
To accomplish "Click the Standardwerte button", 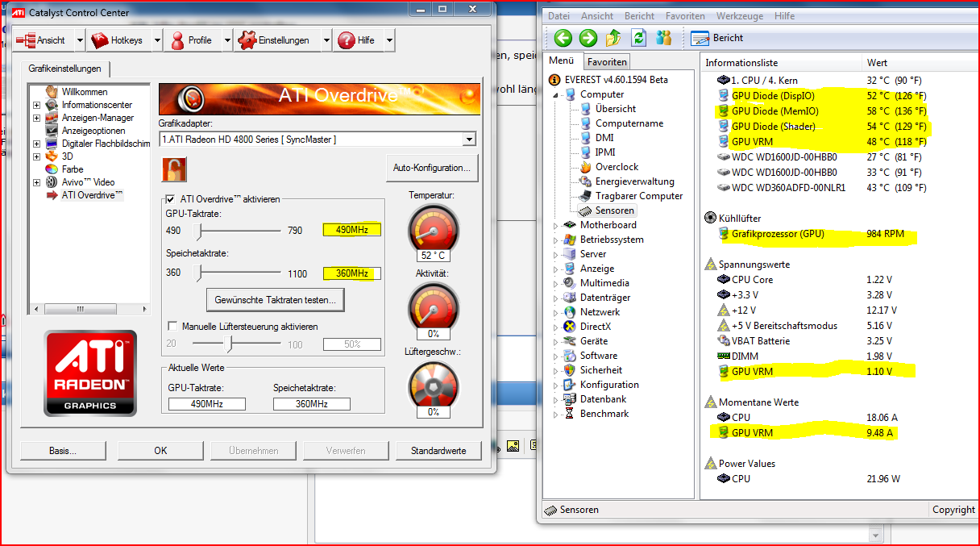I will pos(438,451).
